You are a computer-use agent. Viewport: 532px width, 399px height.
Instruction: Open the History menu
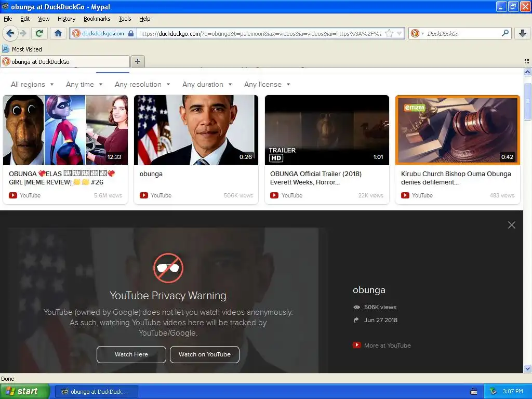(x=66, y=19)
